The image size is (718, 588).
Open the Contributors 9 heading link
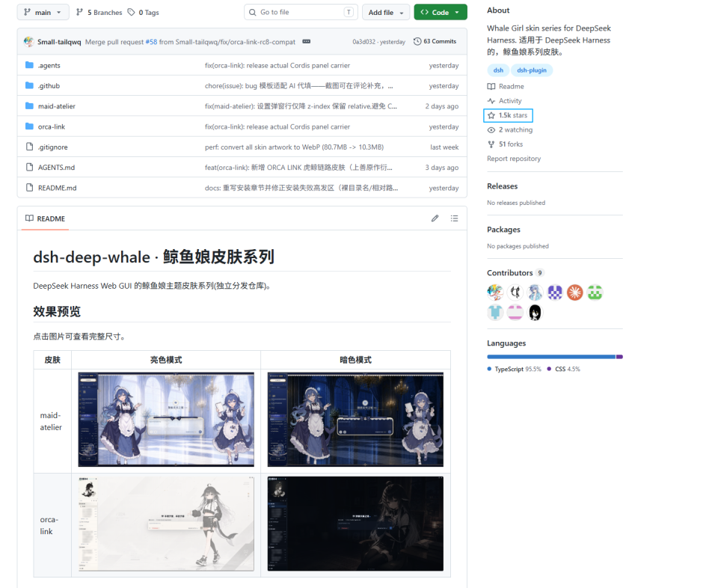(515, 273)
